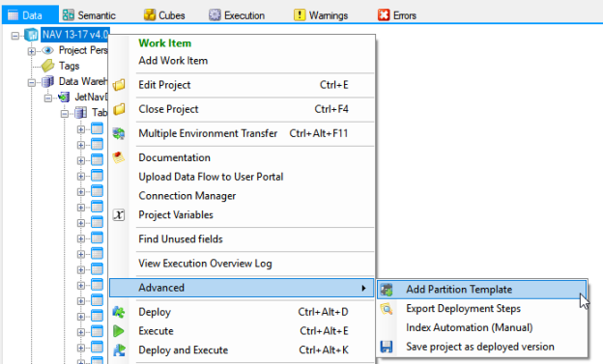This screenshot has height=364, width=603.
Task: Click the project cube icon
Action: [x=31, y=35]
